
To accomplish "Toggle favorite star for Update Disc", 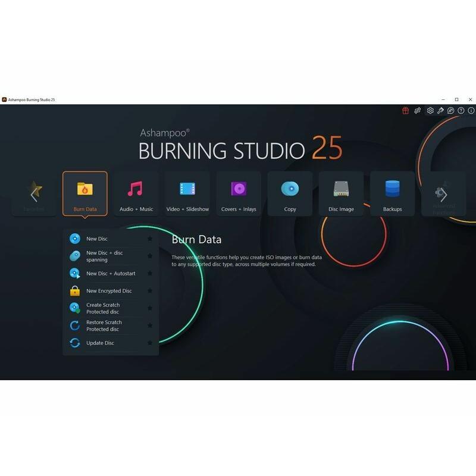I will point(150,343).
